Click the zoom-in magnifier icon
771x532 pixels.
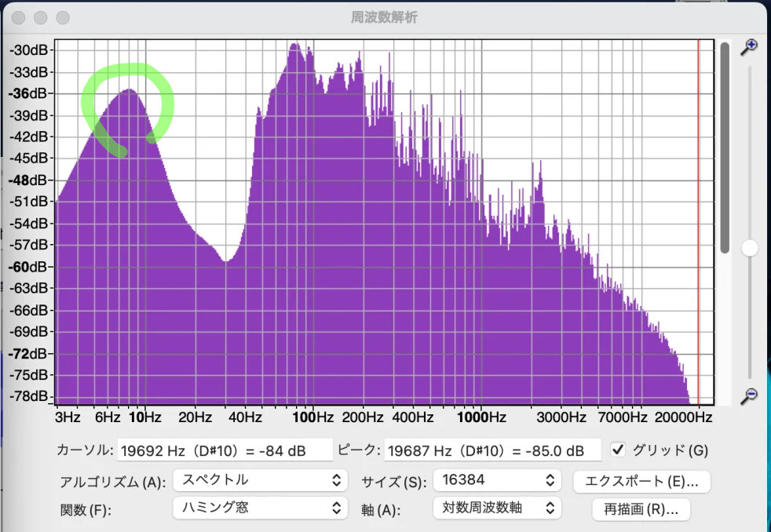click(750, 46)
